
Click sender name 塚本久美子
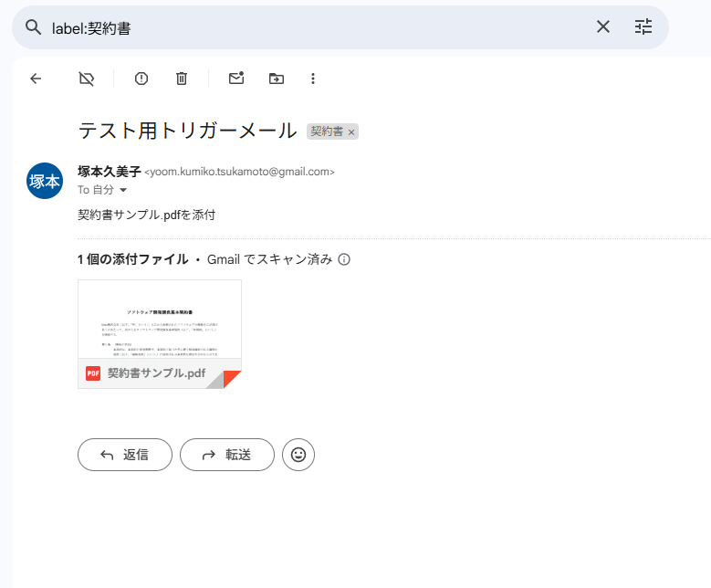110,172
